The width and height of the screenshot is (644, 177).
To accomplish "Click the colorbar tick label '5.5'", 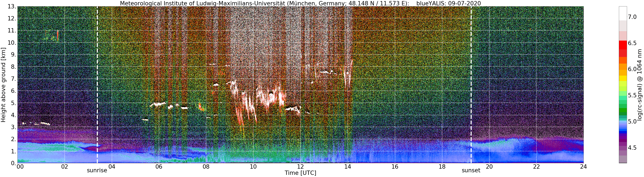I will [632, 95].
